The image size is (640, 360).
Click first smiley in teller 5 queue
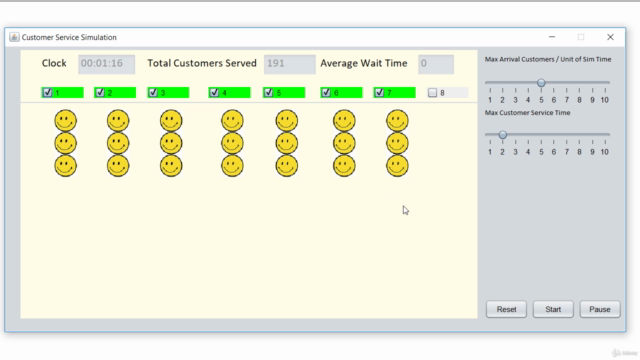tap(287, 120)
